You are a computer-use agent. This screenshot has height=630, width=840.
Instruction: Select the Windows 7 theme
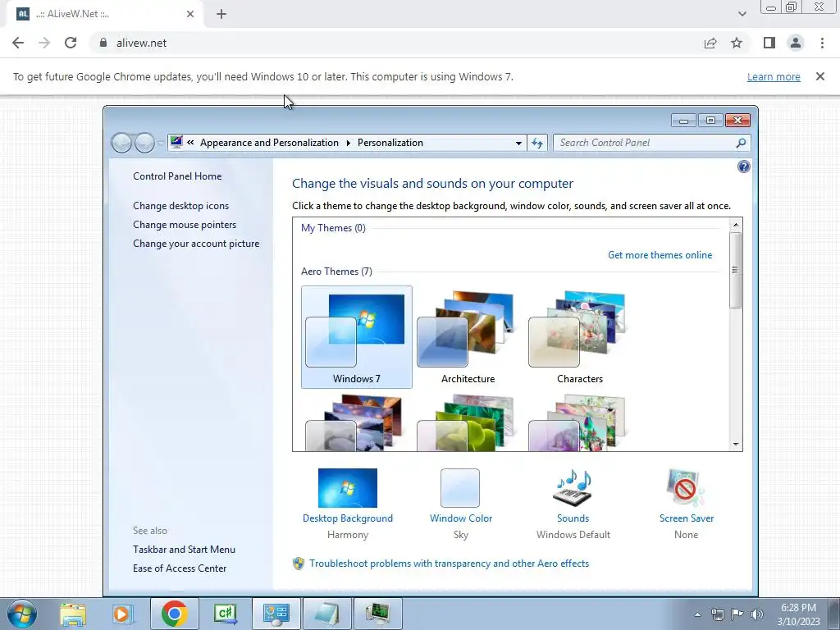[356, 337]
